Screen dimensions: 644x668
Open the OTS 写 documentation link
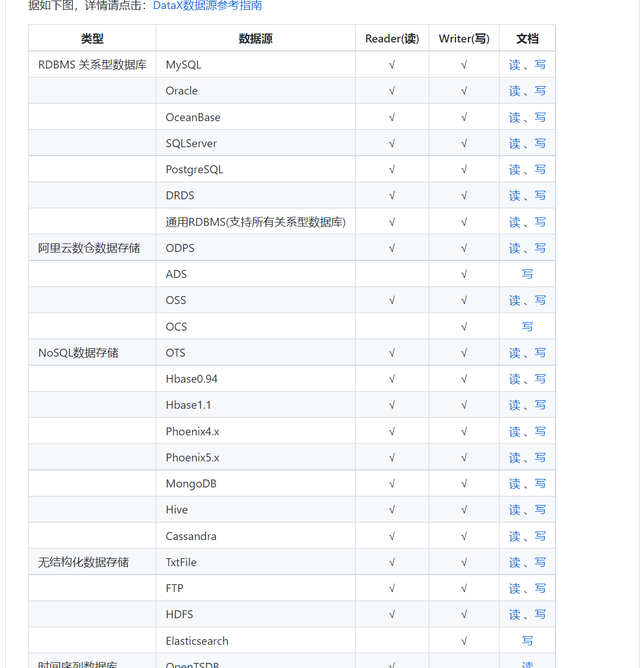click(540, 353)
